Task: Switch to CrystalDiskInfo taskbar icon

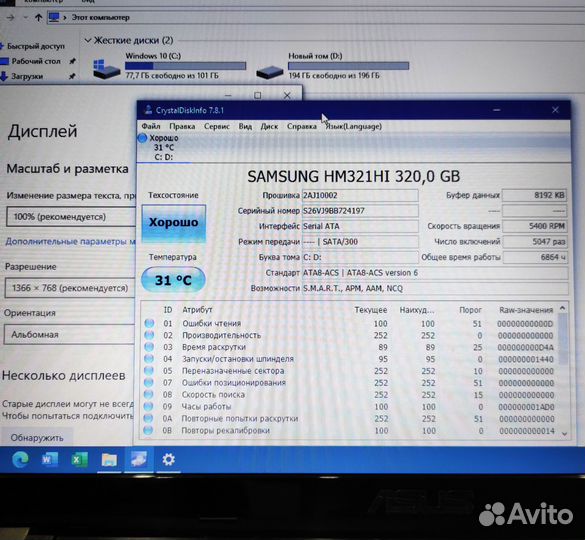Action: pos(138,459)
